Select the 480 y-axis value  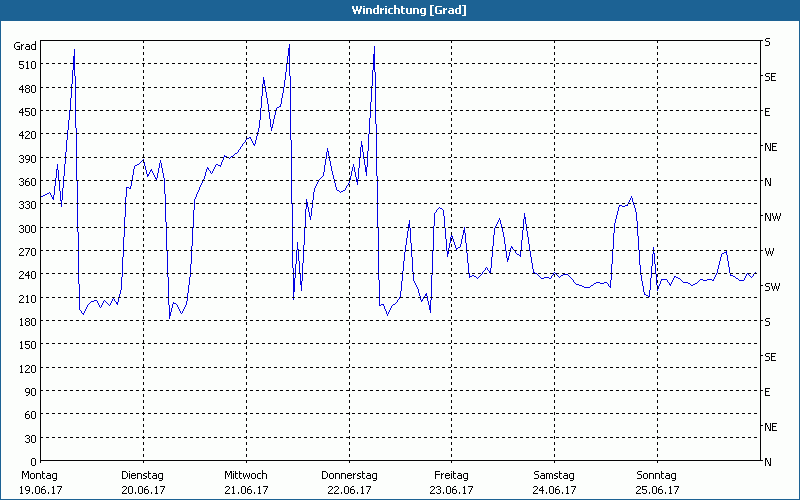[x=28, y=89]
